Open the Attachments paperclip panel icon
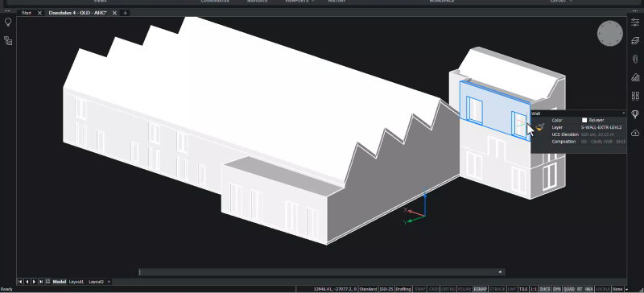Viewport: 644px width, 293px height. (x=635, y=60)
